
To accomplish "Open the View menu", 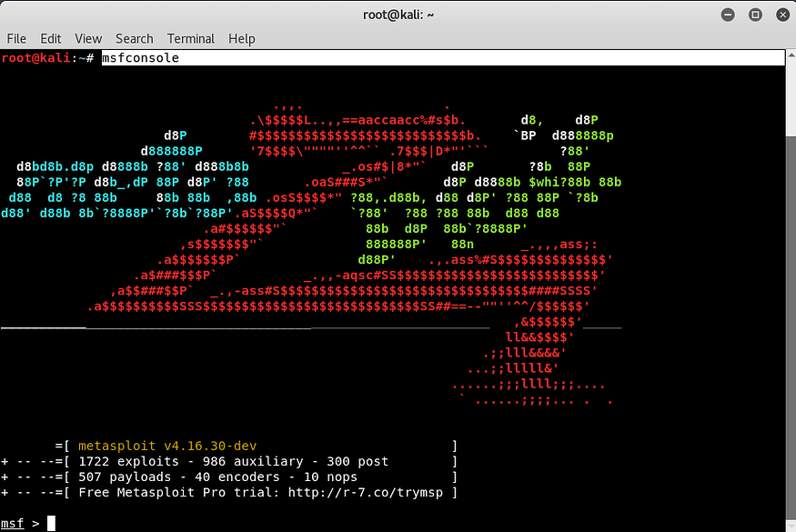I will tap(88, 38).
